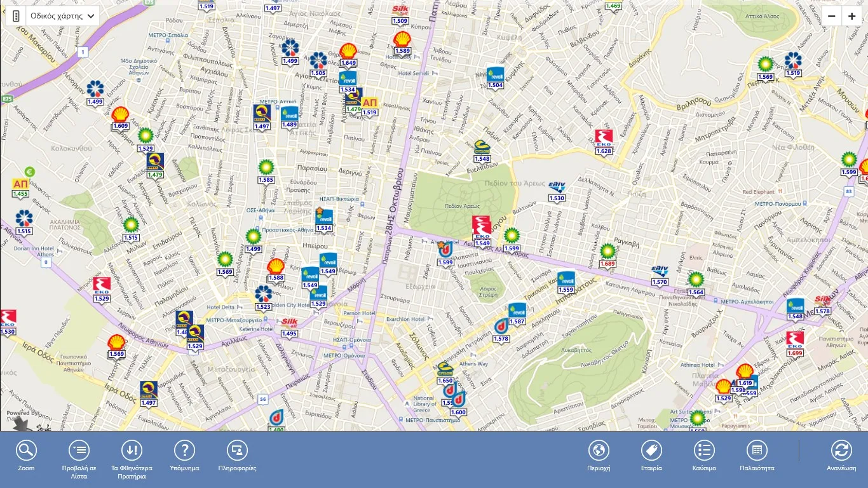This screenshot has height=488, width=868.
Task: Open the Οδικός χάρτης map type dropdown
Action: (x=63, y=16)
